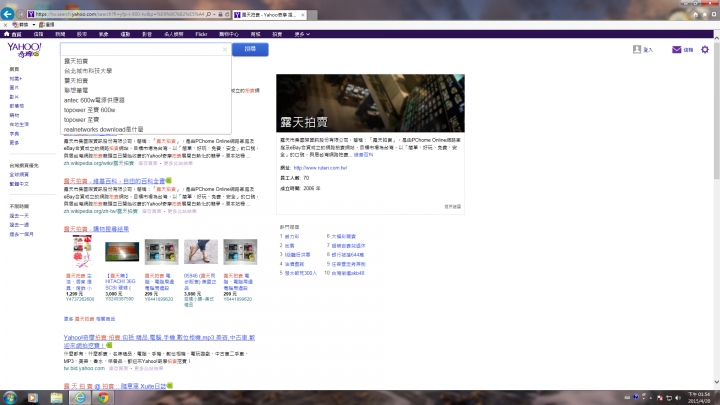Open the 露天拍賣 購物搜尋結果 link
Image resolution: width=720 pixels, height=405 pixels.
coord(96,229)
